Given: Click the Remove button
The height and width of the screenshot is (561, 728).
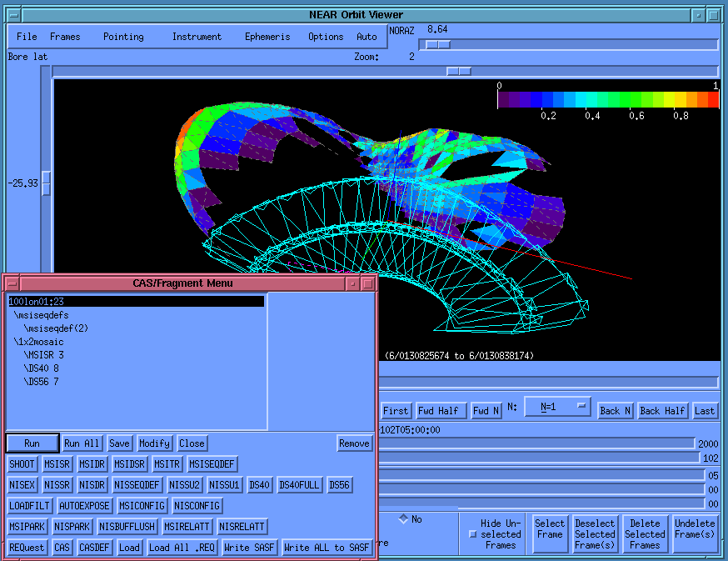Looking at the screenshot, I should point(354,443).
